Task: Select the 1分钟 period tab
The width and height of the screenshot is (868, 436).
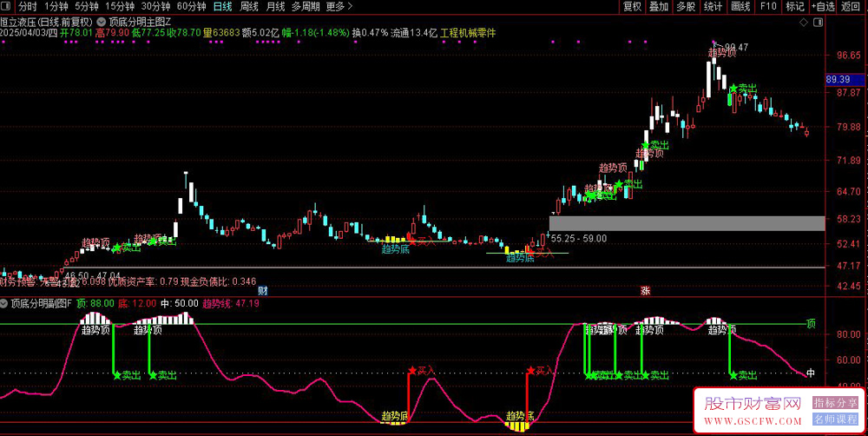Action: click(56, 7)
